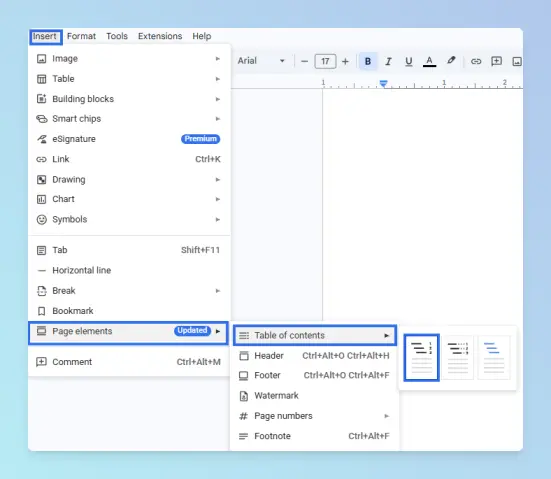Insert image using toolbar icon

pos(517,62)
